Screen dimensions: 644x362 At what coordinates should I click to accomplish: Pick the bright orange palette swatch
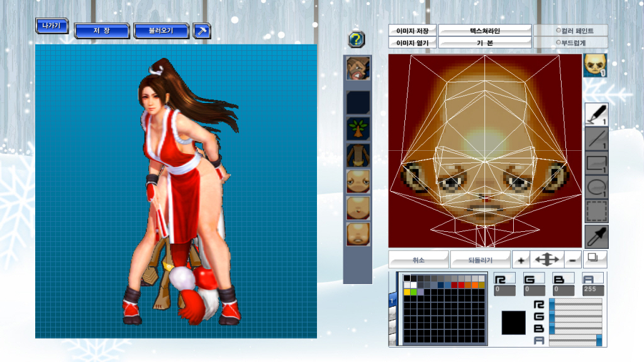pyautogui.click(x=475, y=285)
